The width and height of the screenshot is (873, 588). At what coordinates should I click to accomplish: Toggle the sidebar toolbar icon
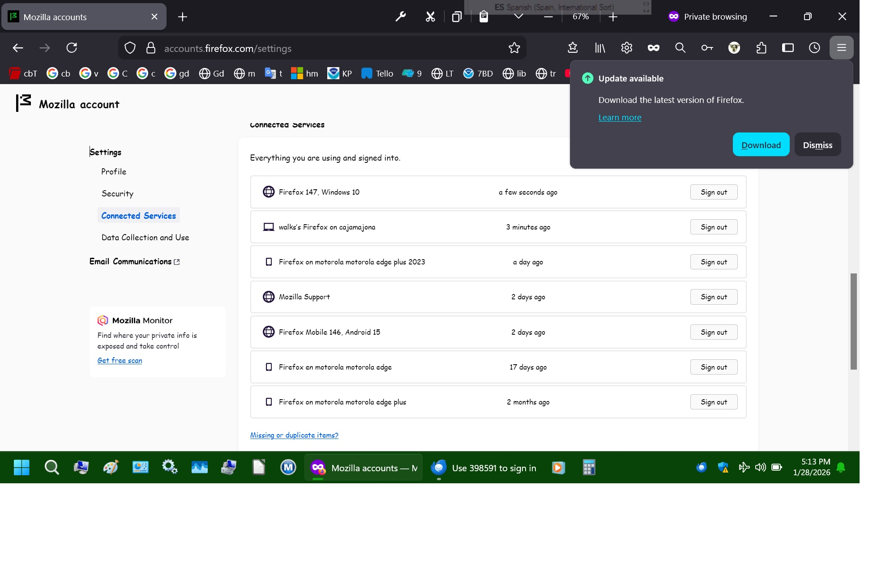pos(787,47)
